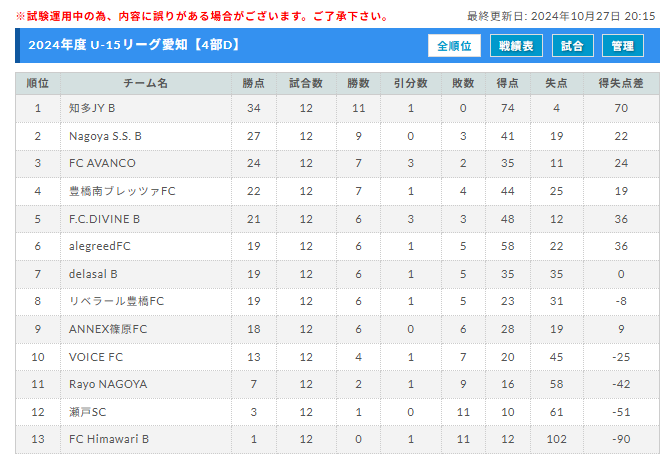The height and width of the screenshot is (458, 670).
Task: Open the 管理 button
Action: pos(623,46)
